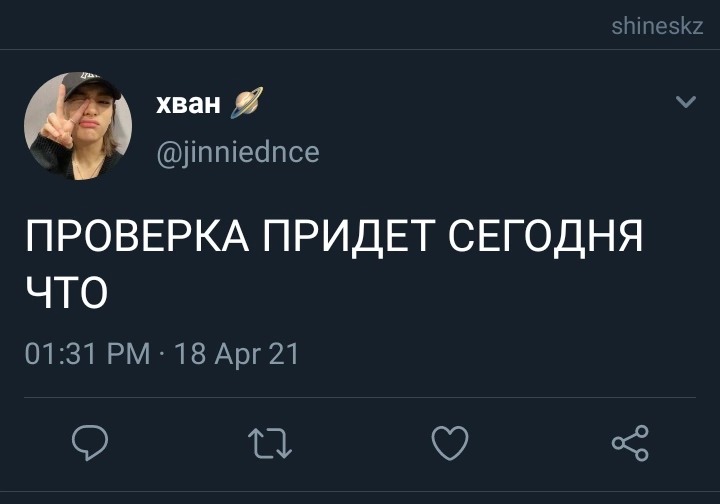720x504 pixels.
Task: Select the tweet text ПРОВЕРКА ПРИДЕТ СЕГОДНЯ
Action: pyautogui.click(x=334, y=236)
